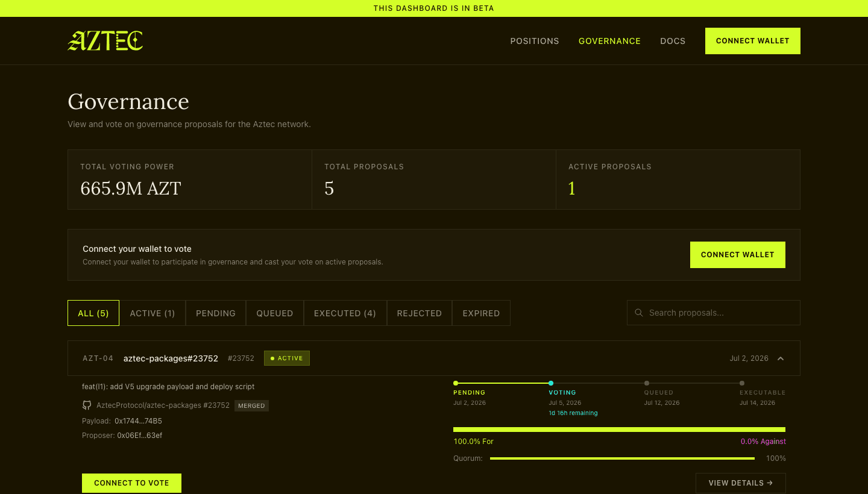Click the payload address 0x1744...74B5

(138, 421)
